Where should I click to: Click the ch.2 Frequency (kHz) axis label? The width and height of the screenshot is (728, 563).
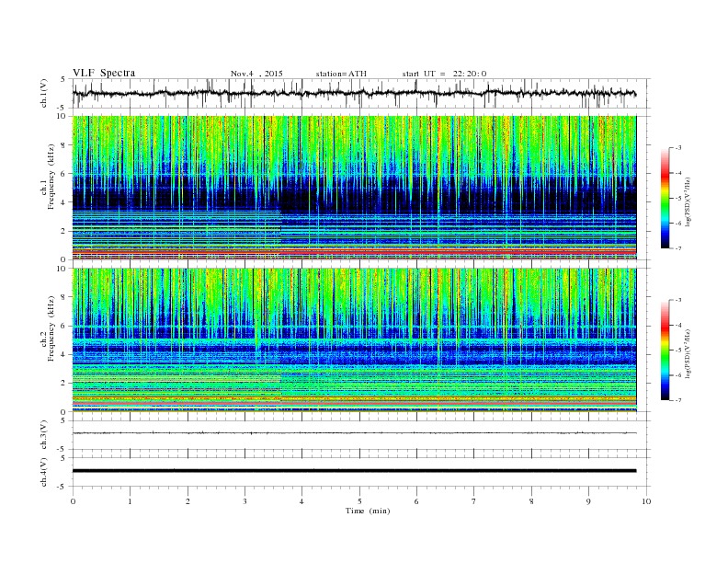48,327
